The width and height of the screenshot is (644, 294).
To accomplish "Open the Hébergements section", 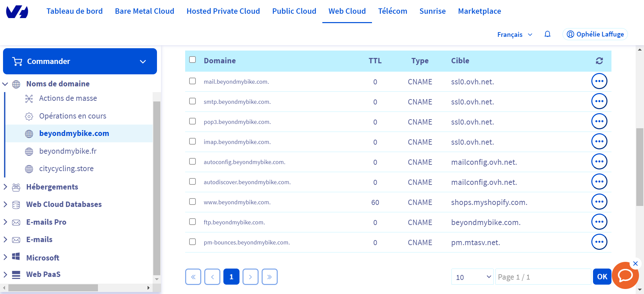I will (52, 187).
